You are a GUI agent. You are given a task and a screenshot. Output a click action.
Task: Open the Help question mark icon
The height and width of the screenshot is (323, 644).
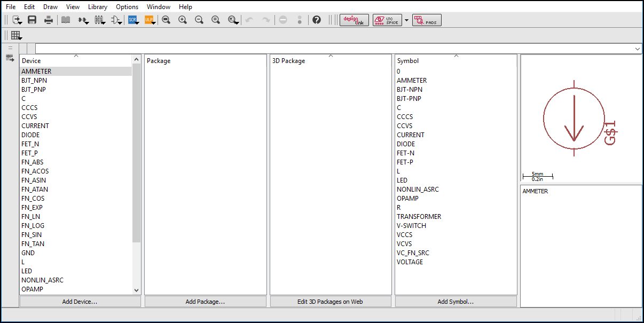point(317,20)
